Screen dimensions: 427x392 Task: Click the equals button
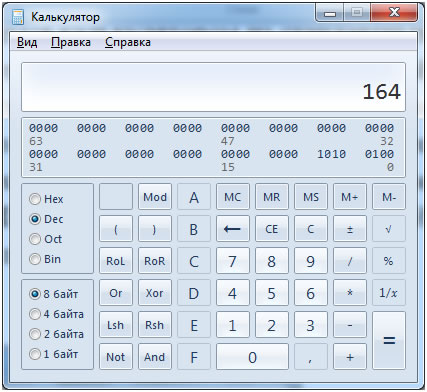389,340
